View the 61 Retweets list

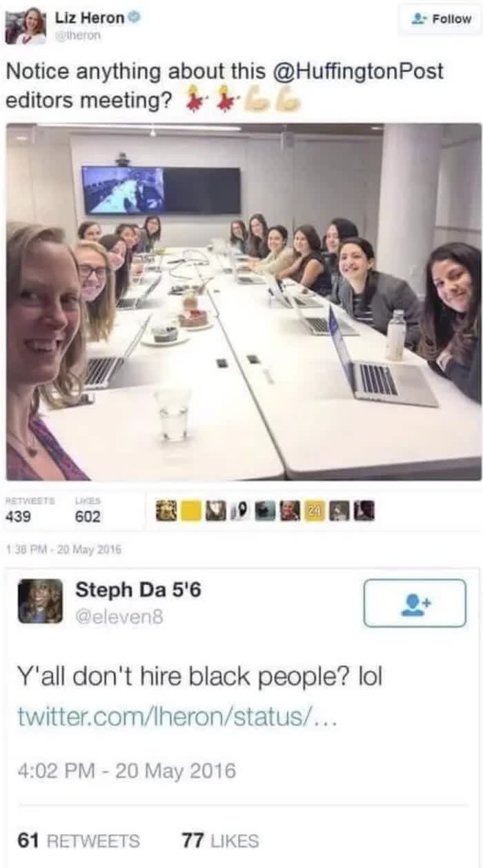click(78, 841)
